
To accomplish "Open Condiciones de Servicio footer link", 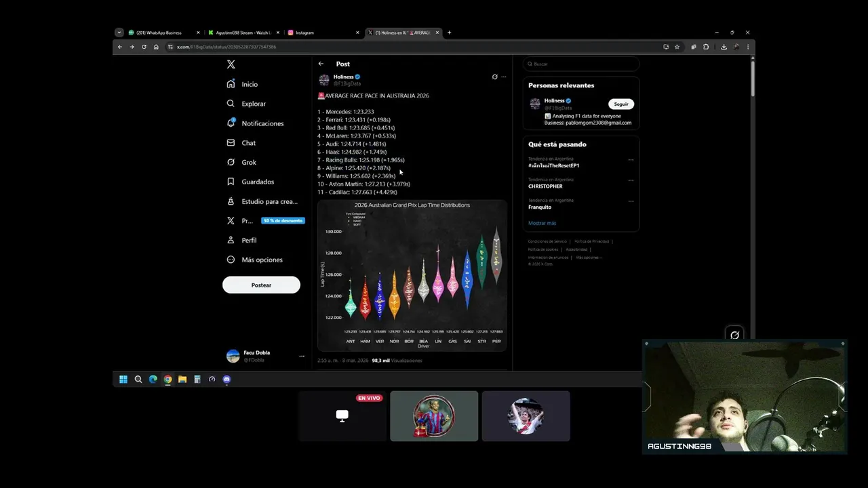I will tap(547, 241).
